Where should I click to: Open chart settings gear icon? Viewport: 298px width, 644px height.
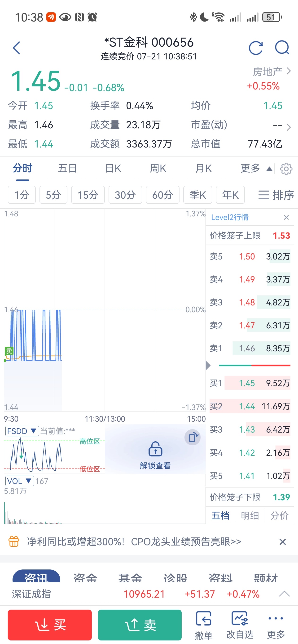[286, 169]
